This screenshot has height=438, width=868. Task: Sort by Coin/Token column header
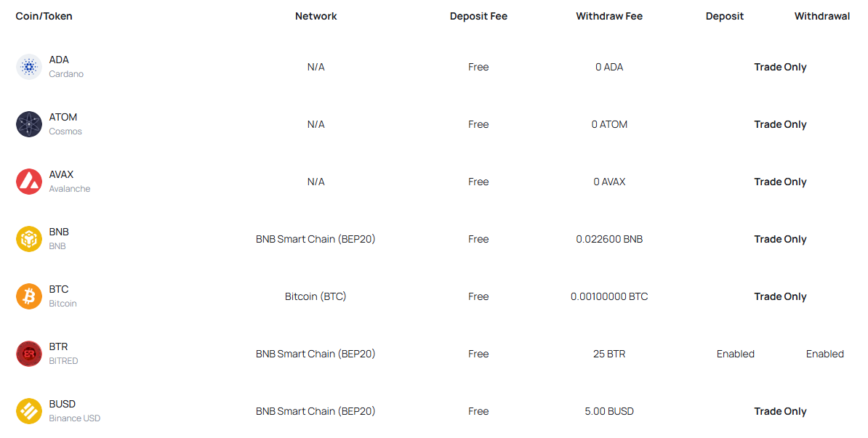pyautogui.click(x=44, y=16)
